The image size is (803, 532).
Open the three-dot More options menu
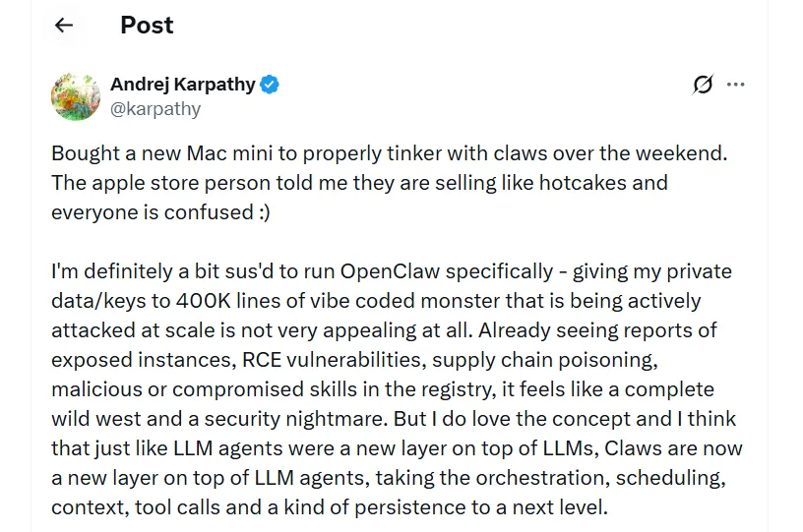pyautogui.click(x=735, y=85)
